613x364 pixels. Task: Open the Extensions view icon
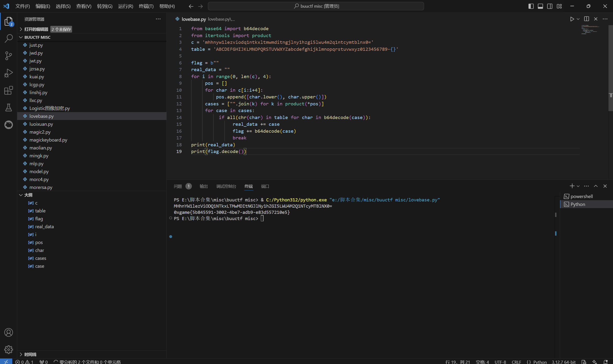click(x=9, y=90)
